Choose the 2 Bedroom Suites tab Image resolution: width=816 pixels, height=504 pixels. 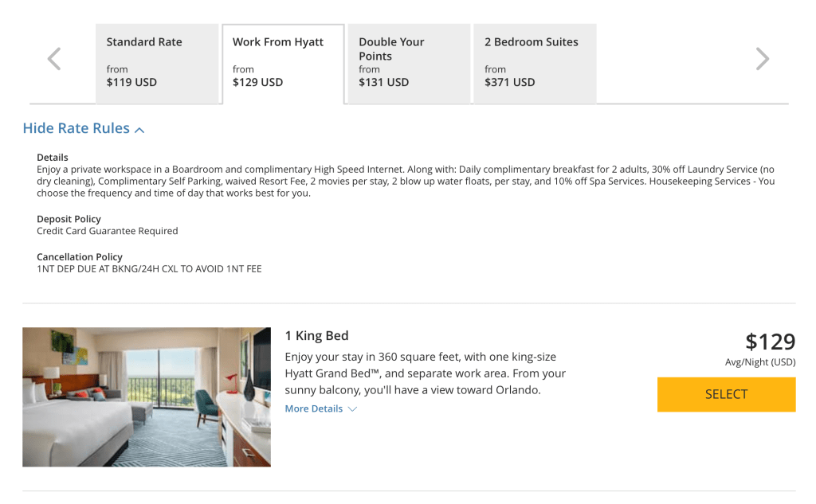click(x=535, y=64)
